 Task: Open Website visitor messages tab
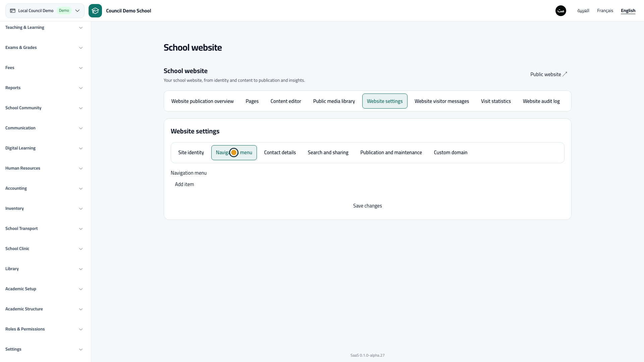(x=442, y=101)
